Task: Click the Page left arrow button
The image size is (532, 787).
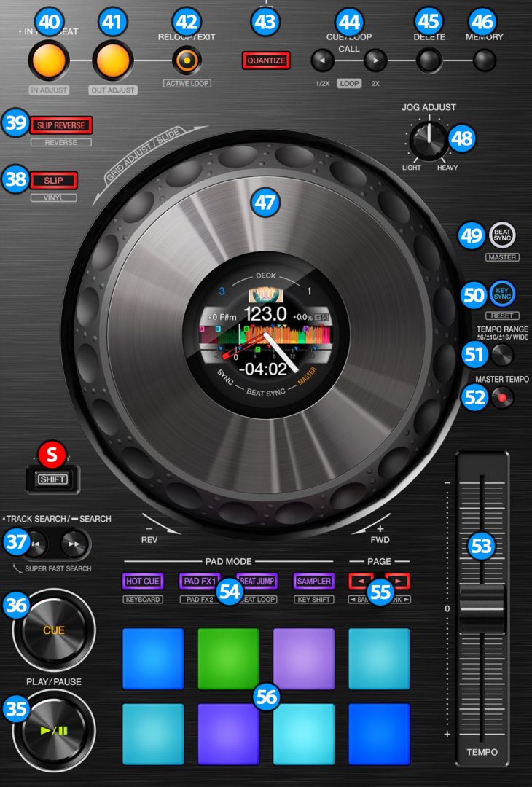Action: (x=361, y=581)
